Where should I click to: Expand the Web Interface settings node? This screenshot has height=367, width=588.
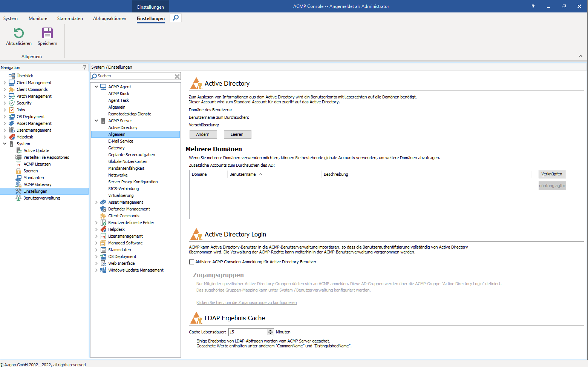[x=96, y=263]
